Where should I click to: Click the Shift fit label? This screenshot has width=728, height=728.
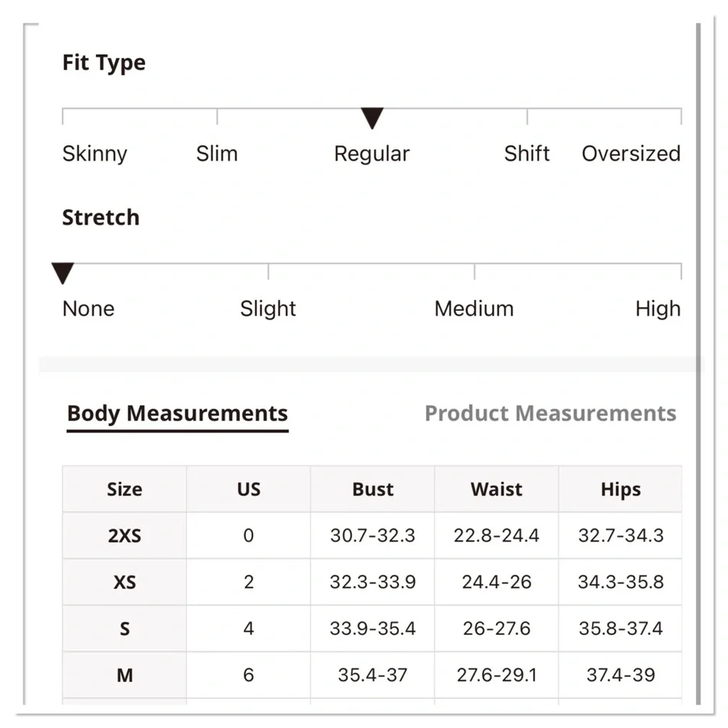click(x=527, y=154)
